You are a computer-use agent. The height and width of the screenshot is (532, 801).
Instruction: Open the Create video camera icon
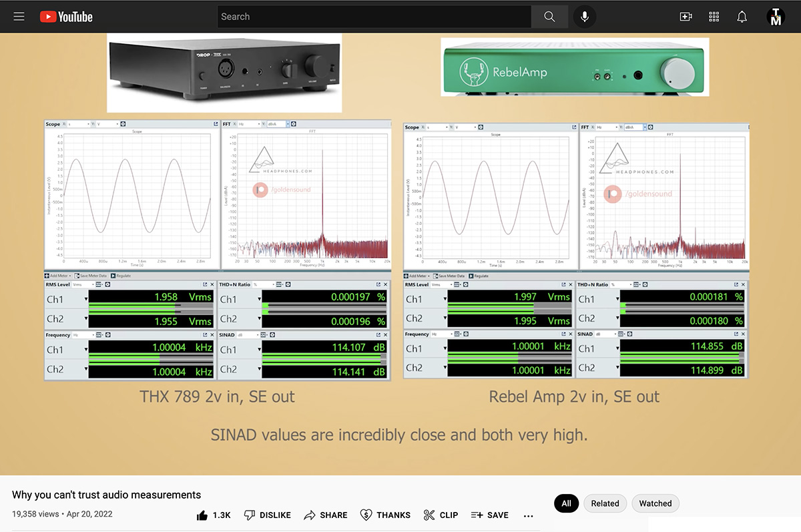[686, 17]
